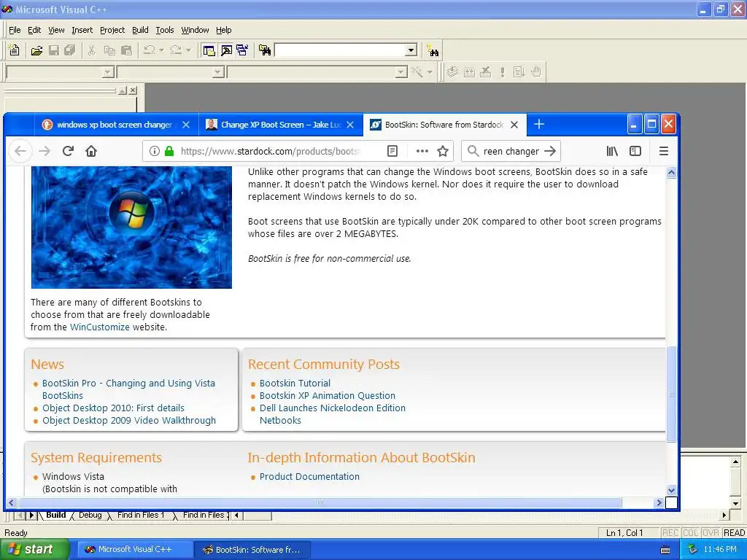Toggle Firefox sidebar icon
This screenshot has width=747, height=560.
[635, 151]
